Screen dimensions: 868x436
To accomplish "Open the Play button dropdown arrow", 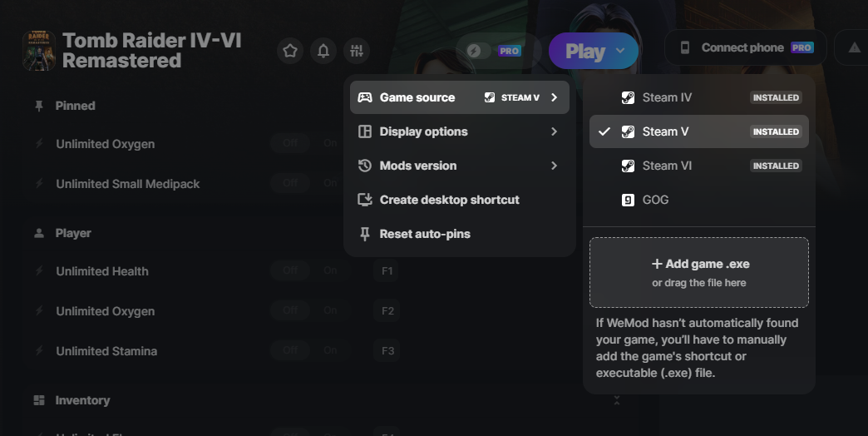I will click(620, 52).
